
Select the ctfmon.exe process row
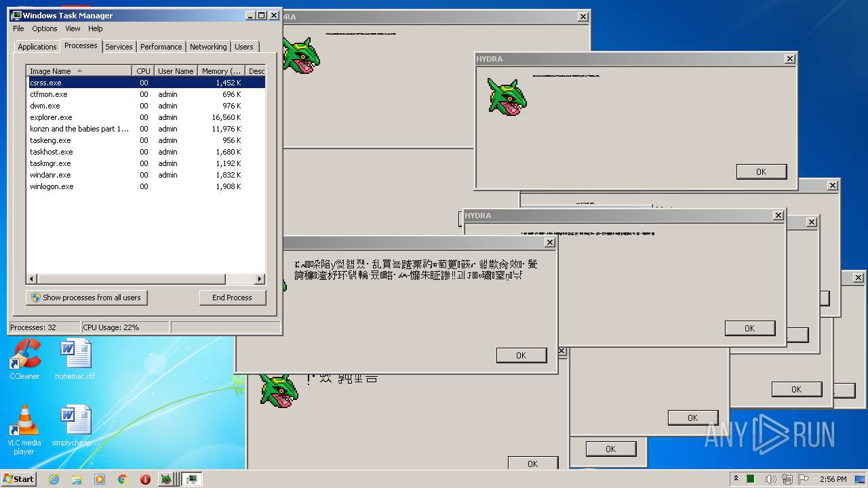click(146, 94)
